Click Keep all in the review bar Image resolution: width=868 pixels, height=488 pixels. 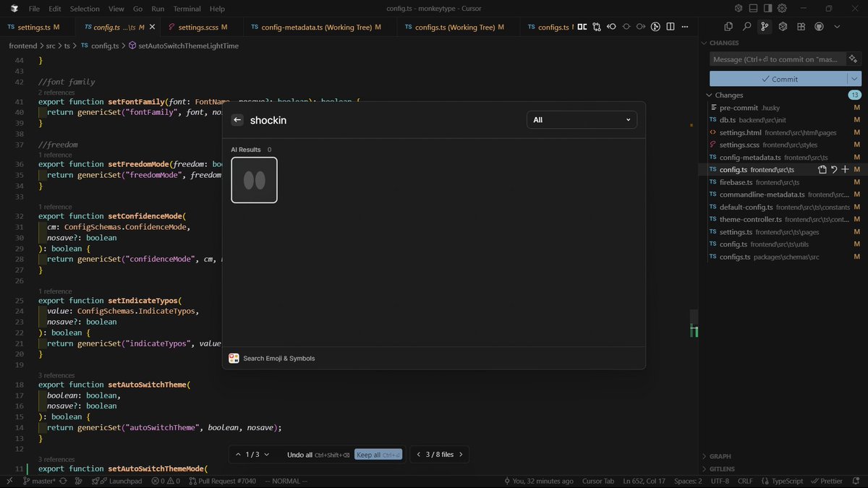click(378, 455)
